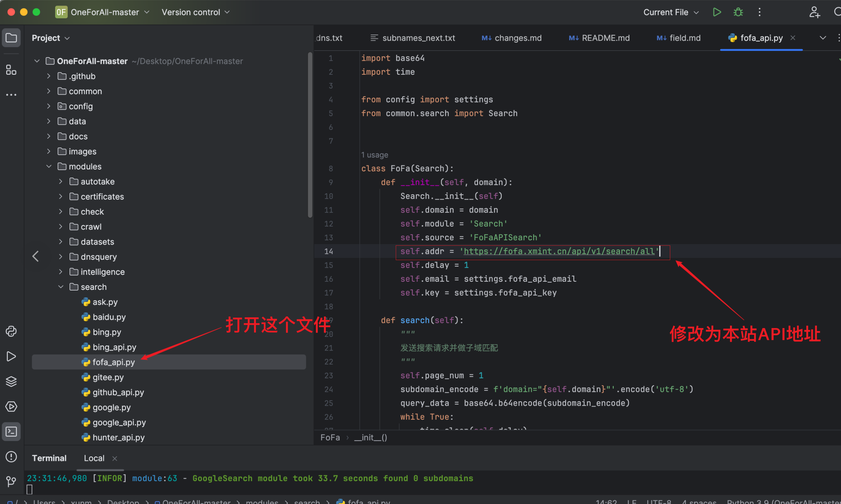Click the Code With Me user icon
The height and width of the screenshot is (504, 841).
pos(814,12)
